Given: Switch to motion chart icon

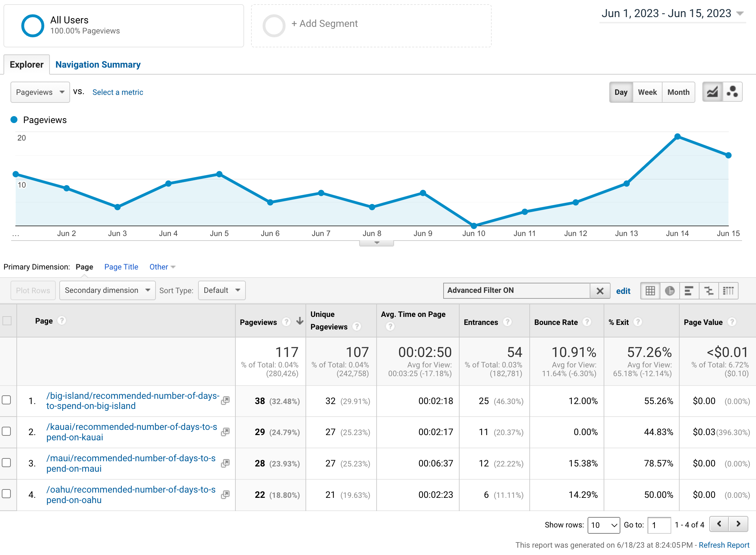Looking at the screenshot, I should (x=732, y=92).
